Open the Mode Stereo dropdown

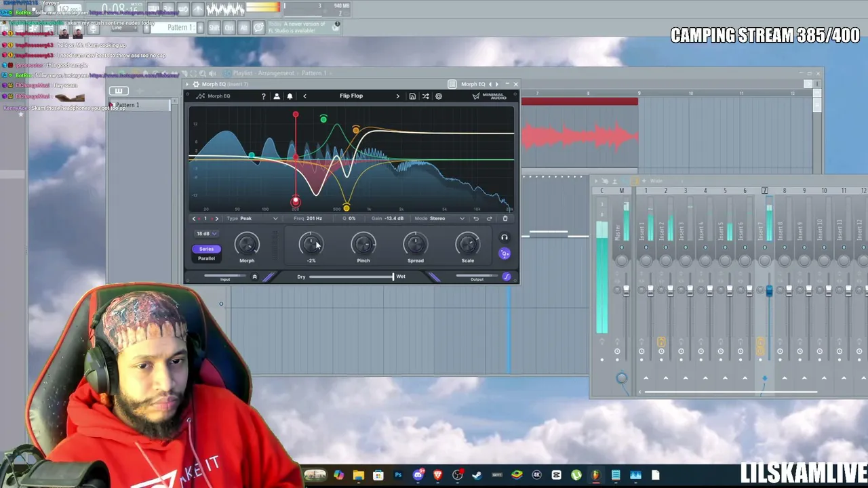(x=439, y=218)
